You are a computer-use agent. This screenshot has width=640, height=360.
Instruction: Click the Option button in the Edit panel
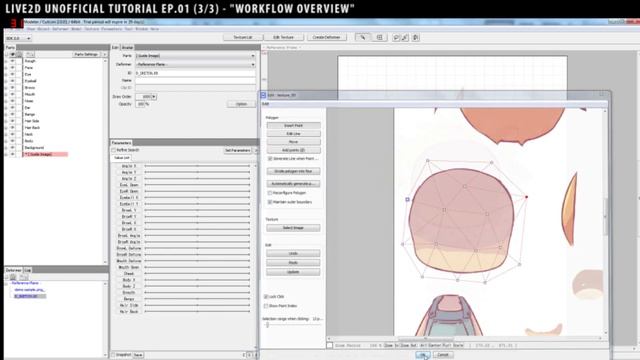pyautogui.click(x=241, y=104)
